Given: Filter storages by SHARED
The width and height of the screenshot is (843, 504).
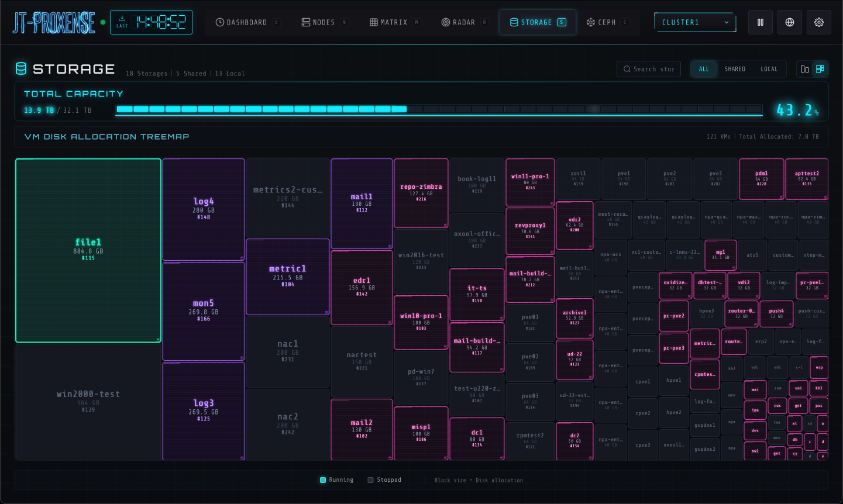Looking at the screenshot, I should pyautogui.click(x=735, y=69).
